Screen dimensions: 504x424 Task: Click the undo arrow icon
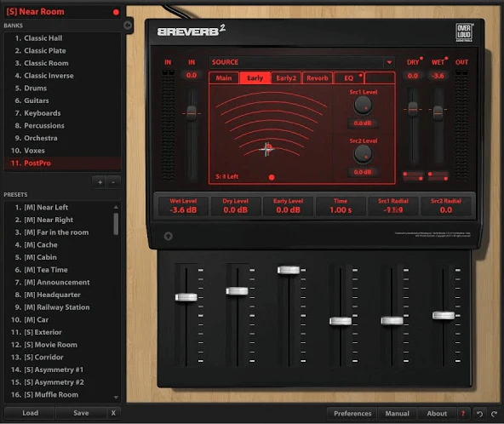point(479,414)
